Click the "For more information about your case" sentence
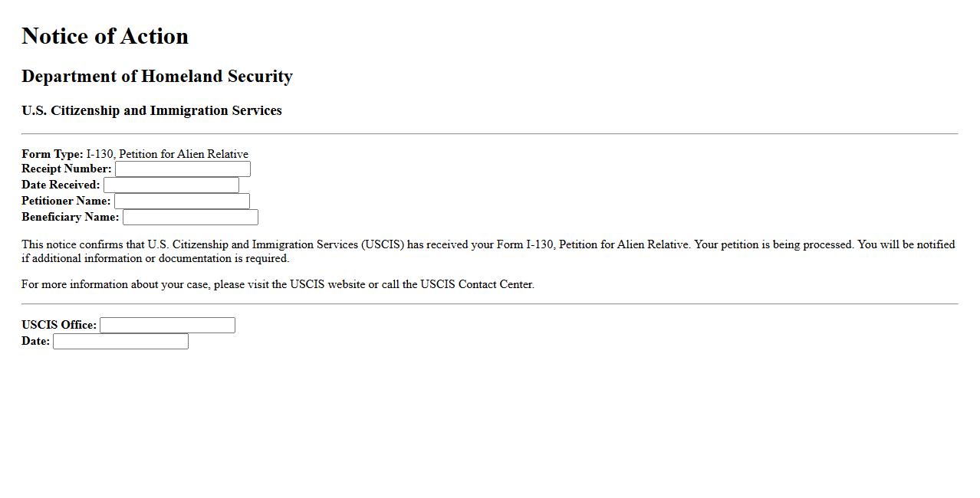Image resolution: width=980 pixels, height=498 pixels. 278,284
